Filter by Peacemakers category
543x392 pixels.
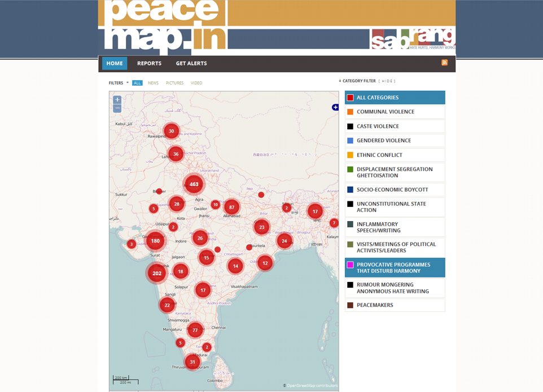[x=395, y=305]
